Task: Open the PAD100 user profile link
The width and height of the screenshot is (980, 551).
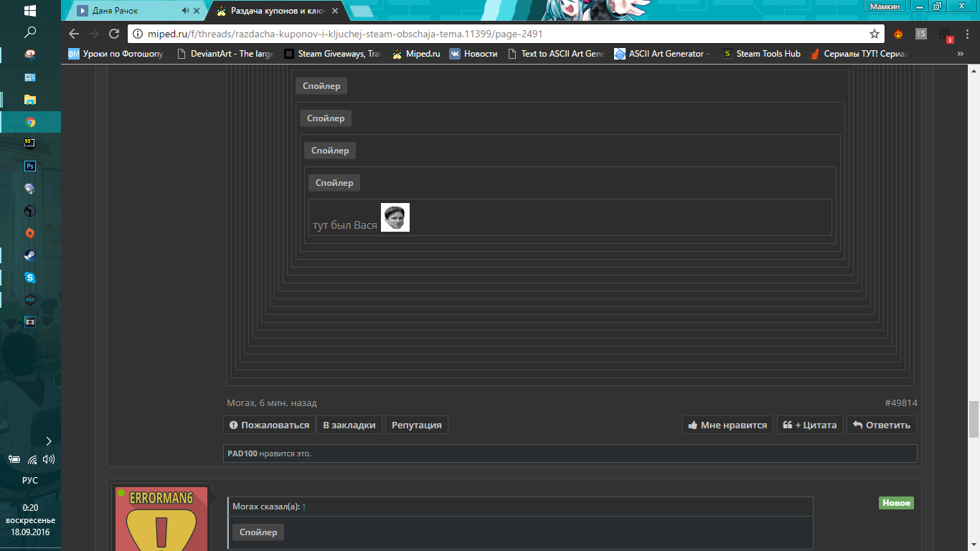Action: [242, 453]
